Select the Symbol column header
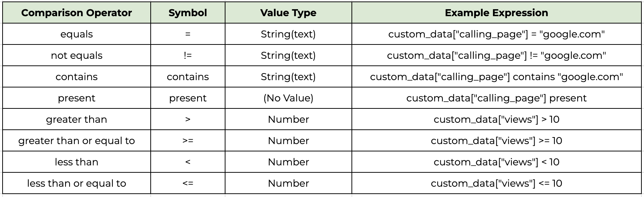The height and width of the screenshot is (197, 644). coord(188,13)
